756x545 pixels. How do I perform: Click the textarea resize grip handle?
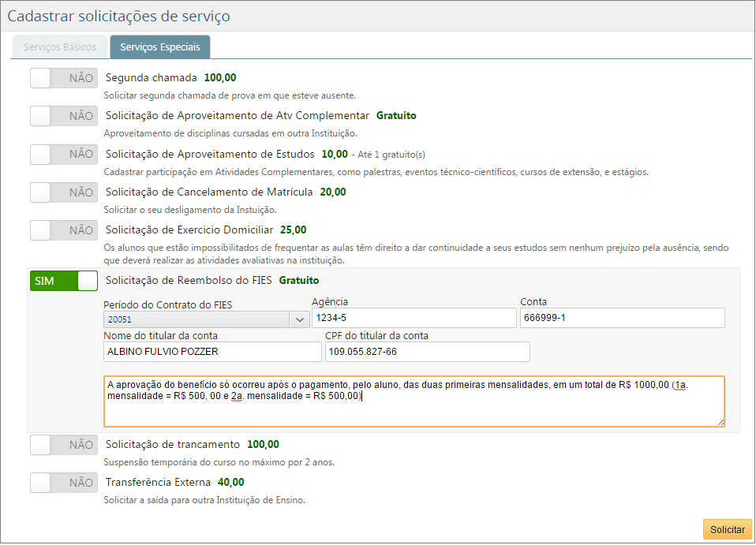pos(720,420)
